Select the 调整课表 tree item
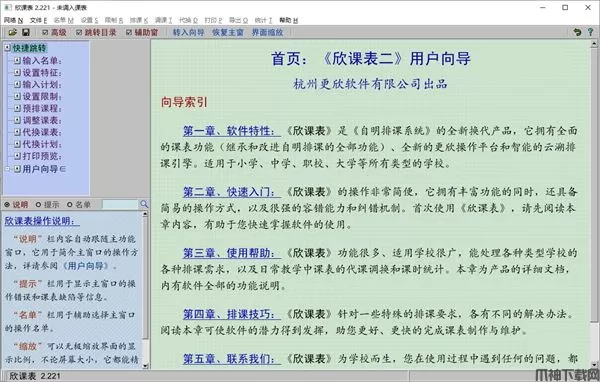 click(42, 120)
